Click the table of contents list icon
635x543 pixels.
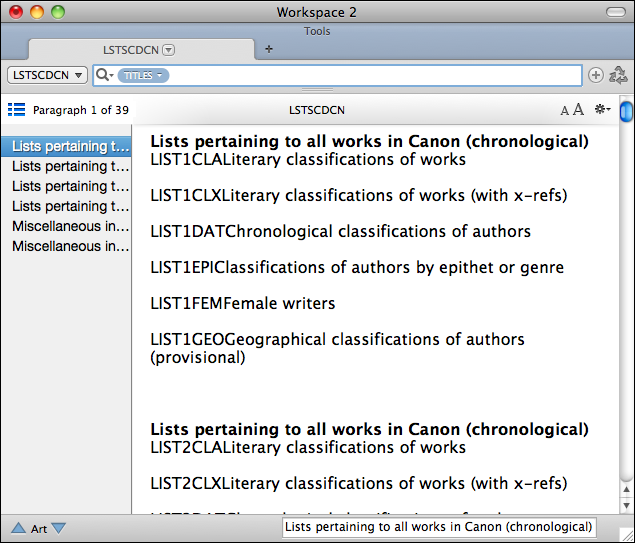coord(16,110)
